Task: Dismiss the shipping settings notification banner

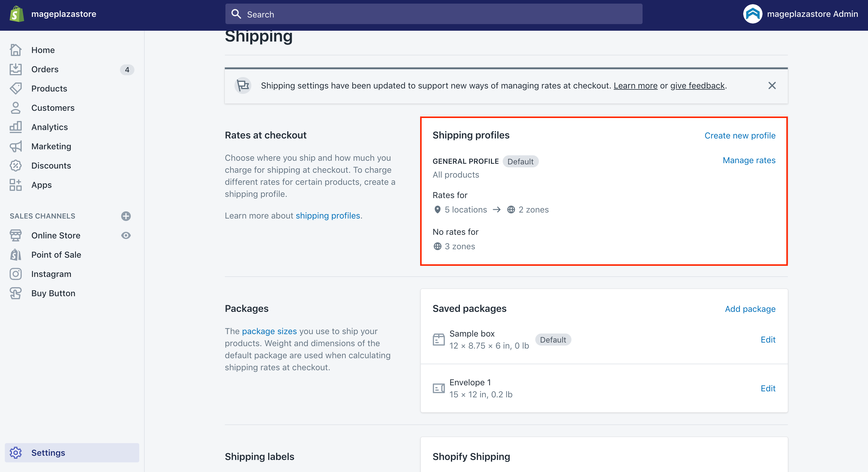Action: [x=772, y=85]
